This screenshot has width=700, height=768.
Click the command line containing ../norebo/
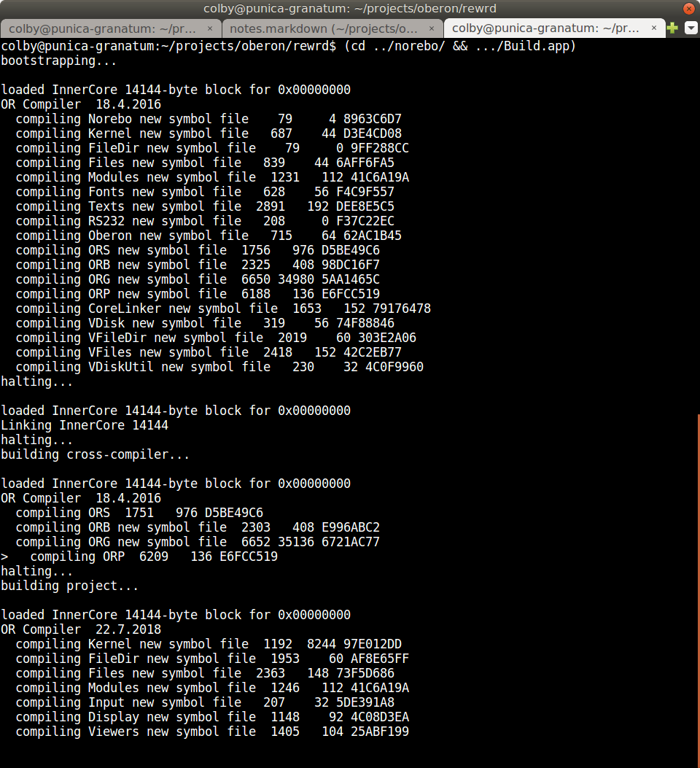tap(288, 46)
